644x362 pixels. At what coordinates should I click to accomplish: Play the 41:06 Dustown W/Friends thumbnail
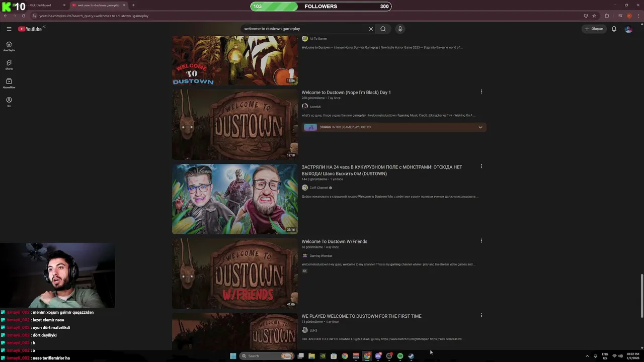(235, 274)
